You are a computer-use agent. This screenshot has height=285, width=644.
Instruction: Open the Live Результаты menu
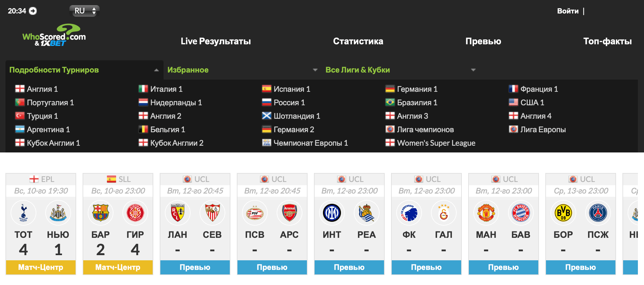216,41
